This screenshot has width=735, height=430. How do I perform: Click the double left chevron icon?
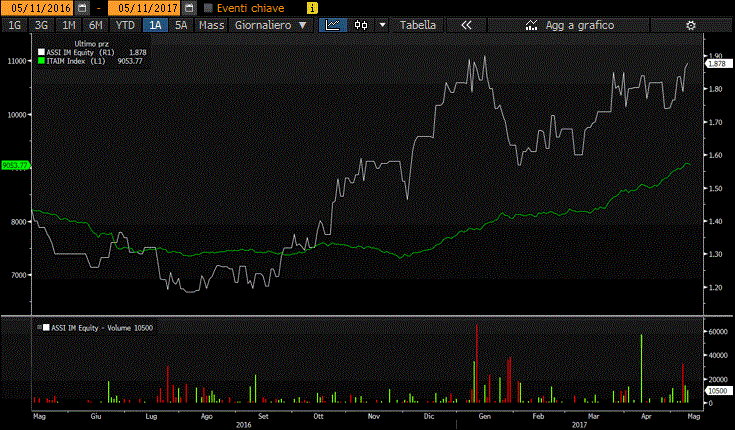pyautogui.click(x=465, y=24)
